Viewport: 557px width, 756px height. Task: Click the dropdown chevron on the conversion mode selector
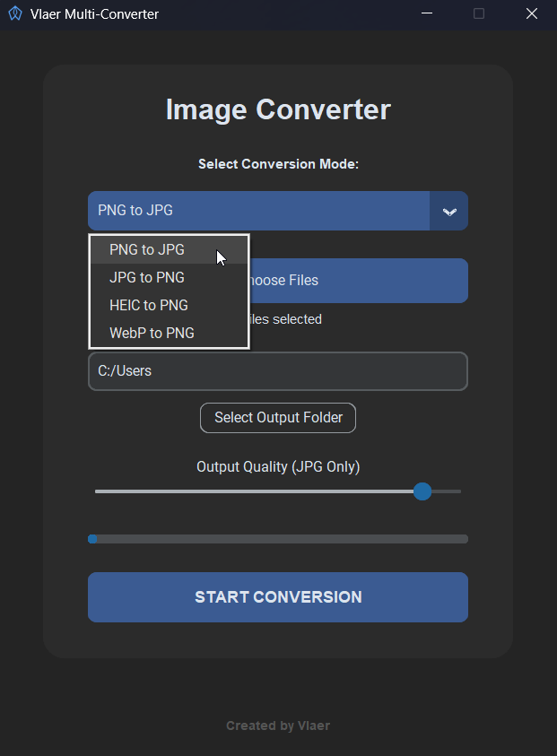click(x=448, y=210)
